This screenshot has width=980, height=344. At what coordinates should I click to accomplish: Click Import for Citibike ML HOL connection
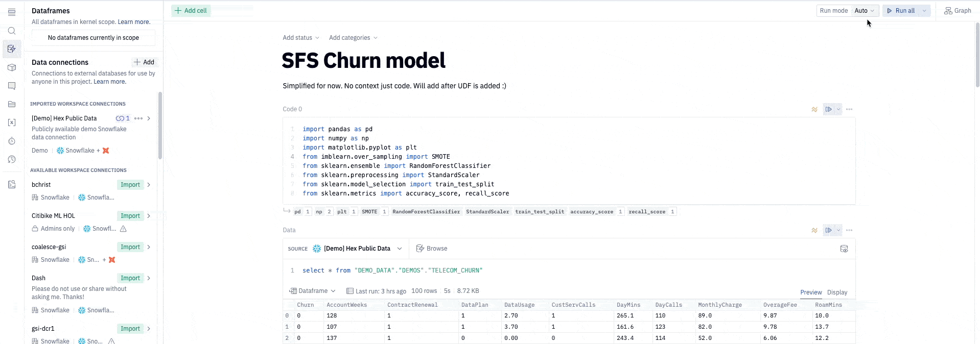click(130, 216)
